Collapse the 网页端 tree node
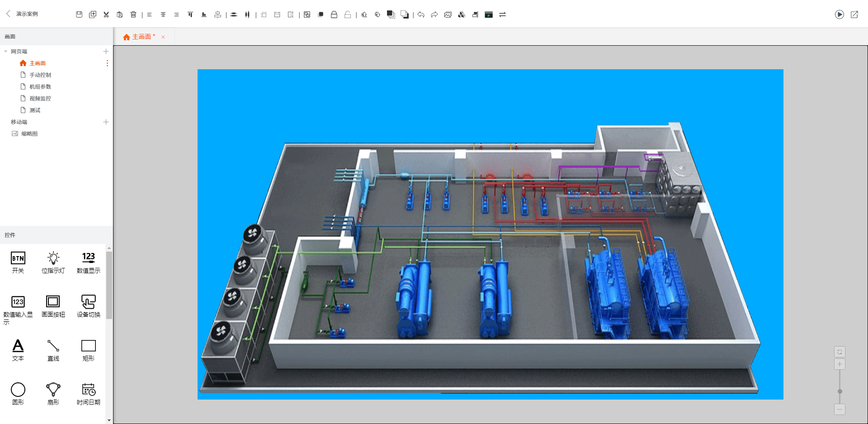The image size is (868, 424). (x=5, y=52)
